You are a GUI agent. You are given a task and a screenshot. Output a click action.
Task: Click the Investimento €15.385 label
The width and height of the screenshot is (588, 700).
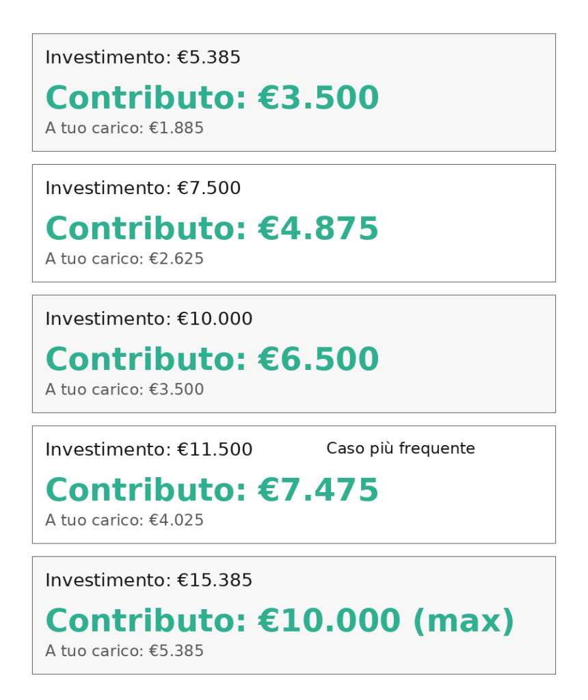[149, 580]
